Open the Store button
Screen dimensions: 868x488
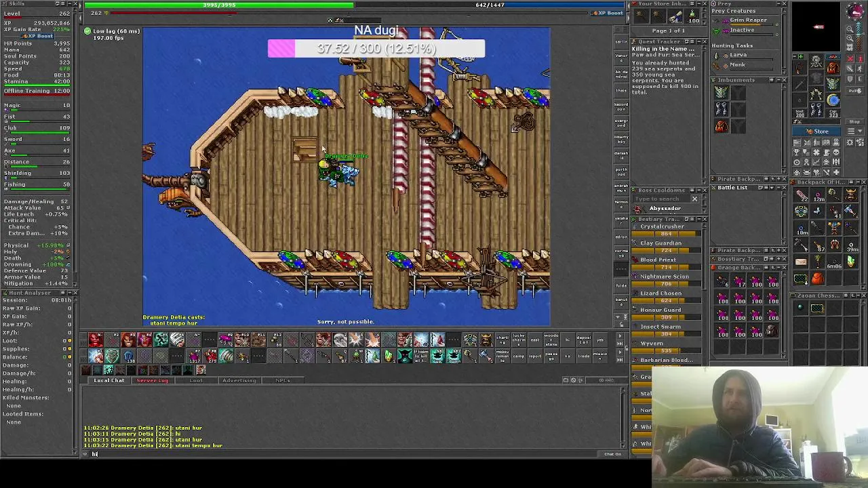click(x=816, y=131)
